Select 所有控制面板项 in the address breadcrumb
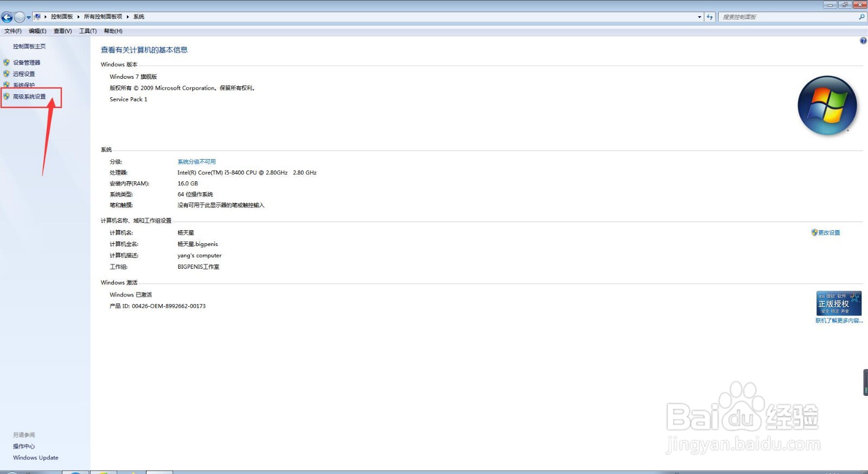The width and height of the screenshot is (868, 474). (103, 17)
